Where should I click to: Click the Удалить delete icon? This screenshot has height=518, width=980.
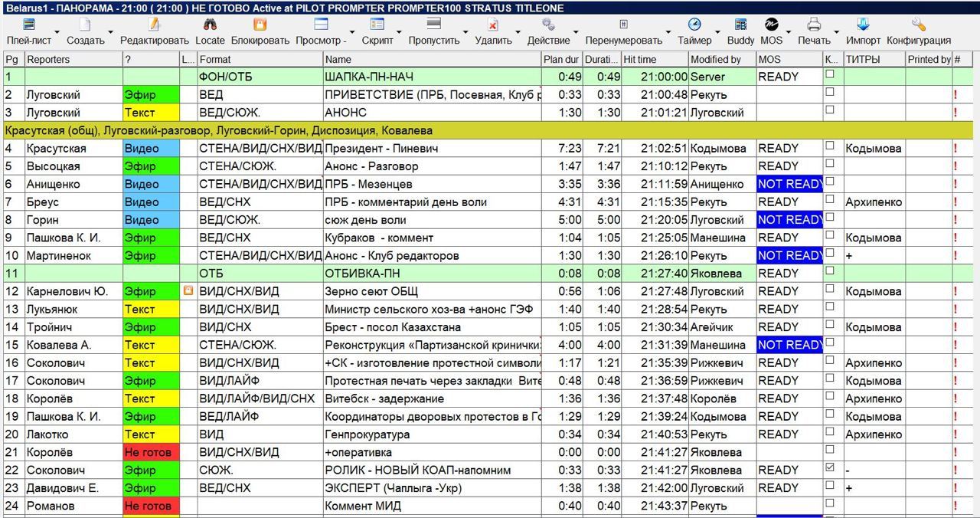point(493,25)
